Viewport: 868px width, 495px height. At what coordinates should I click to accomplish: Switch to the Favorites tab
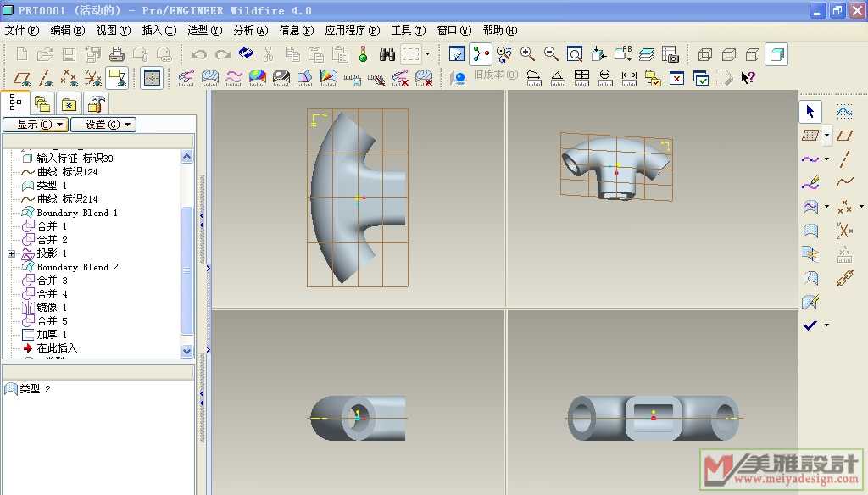tap(70, 104)
